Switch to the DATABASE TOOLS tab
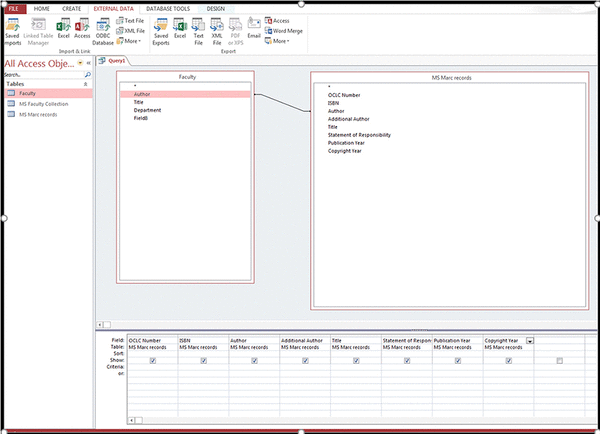The image size is (600, 434). [x=168, y=8]
